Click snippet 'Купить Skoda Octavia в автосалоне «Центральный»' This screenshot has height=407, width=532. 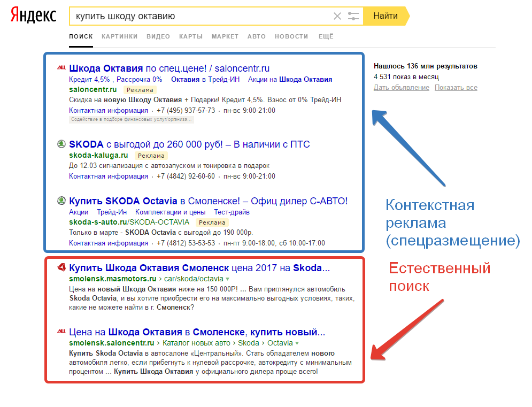point(210,363)
